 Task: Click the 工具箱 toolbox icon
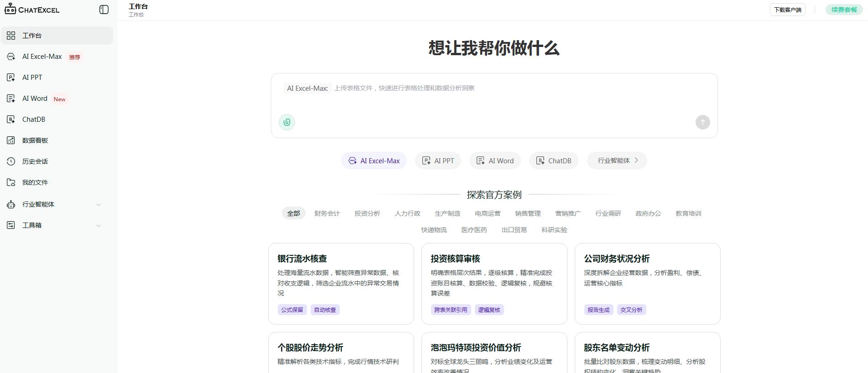tap(11, 225)
